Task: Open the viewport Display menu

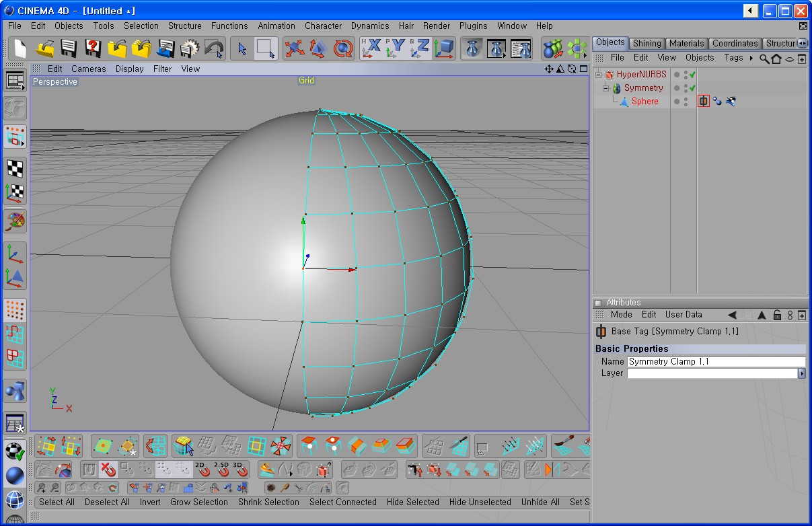Action: tap(130, 69)
